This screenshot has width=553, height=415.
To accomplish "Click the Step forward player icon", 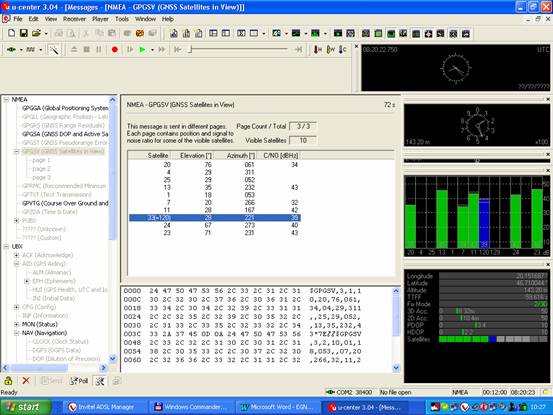I will click(130, 50).
